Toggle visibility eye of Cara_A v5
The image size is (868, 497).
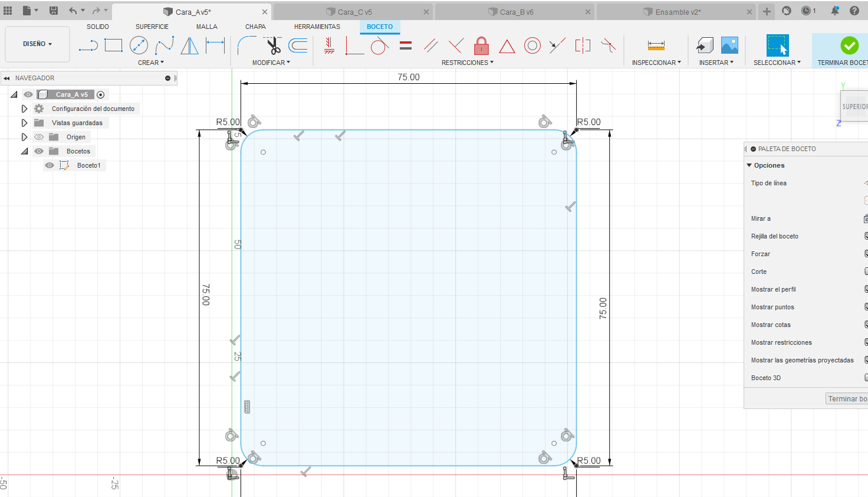tap(28, 94)
